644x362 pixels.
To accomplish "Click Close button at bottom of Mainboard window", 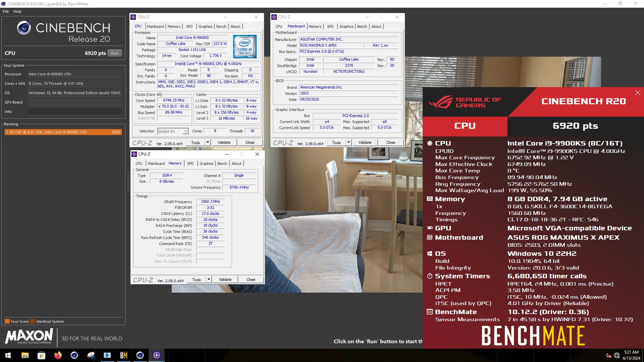I will tap(391, 142).
